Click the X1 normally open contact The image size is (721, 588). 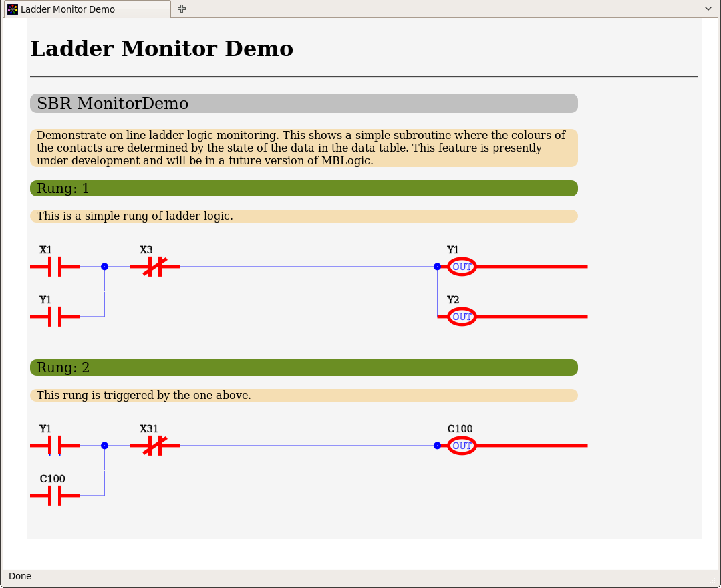pyautogui.click(x=55, y=267)
